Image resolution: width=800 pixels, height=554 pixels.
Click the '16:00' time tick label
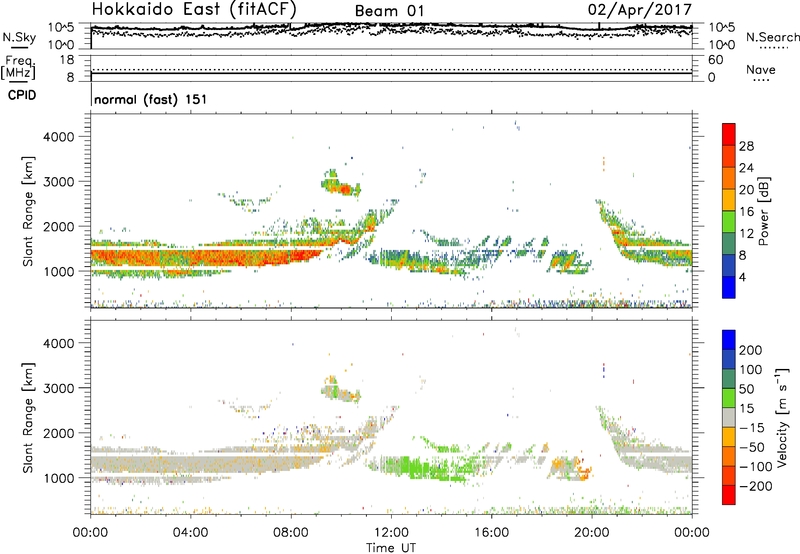coord(491,533)
